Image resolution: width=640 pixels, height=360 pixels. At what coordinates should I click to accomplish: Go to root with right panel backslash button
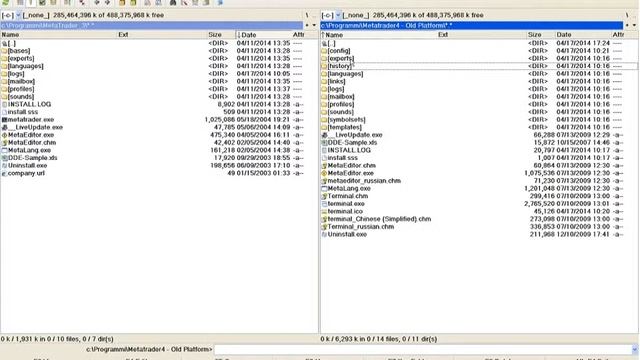[627, 15]
